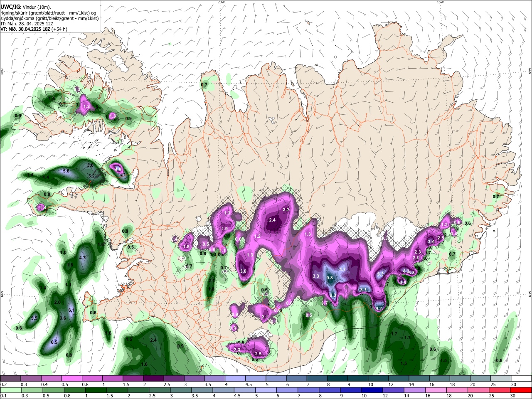Pick dark teal swatch between 8 and 9 snow scale

coord(337,379)
